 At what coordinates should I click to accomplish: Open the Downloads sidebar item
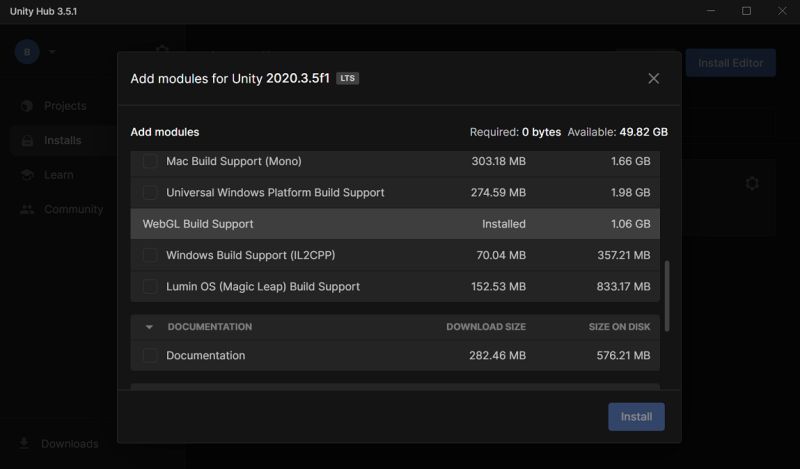pyautogui.click(x=69, y=443)
